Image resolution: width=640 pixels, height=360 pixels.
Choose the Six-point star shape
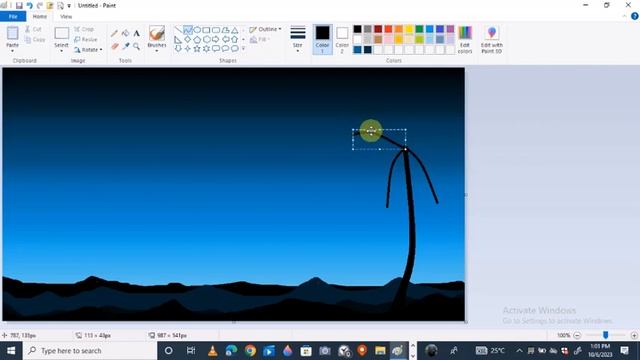[206, 49]
